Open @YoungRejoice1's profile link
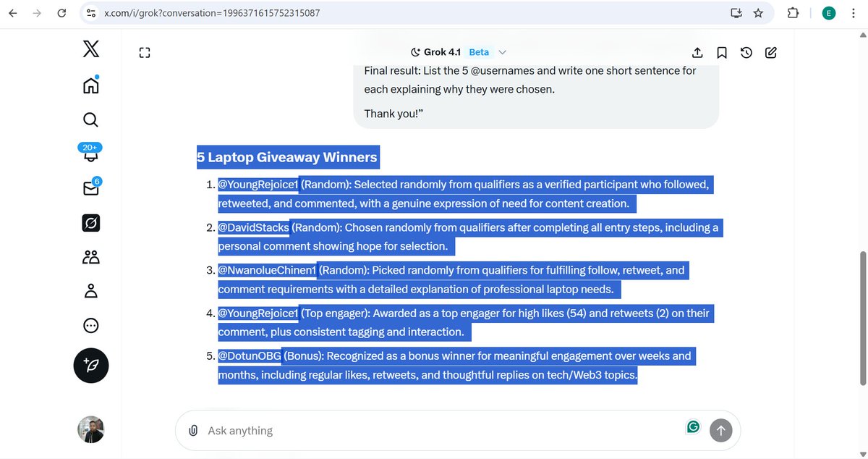Viewport: 868px width, 459px height. coord(258,184)
